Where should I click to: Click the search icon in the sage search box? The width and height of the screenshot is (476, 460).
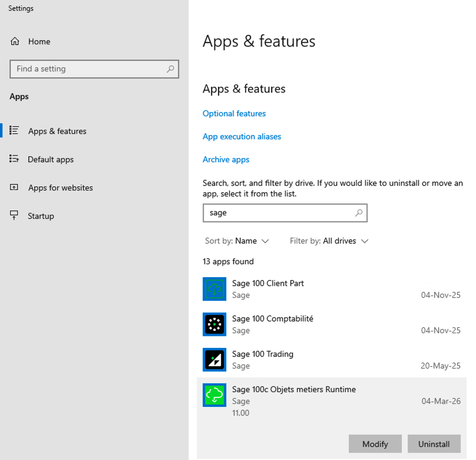coord(359,213)
